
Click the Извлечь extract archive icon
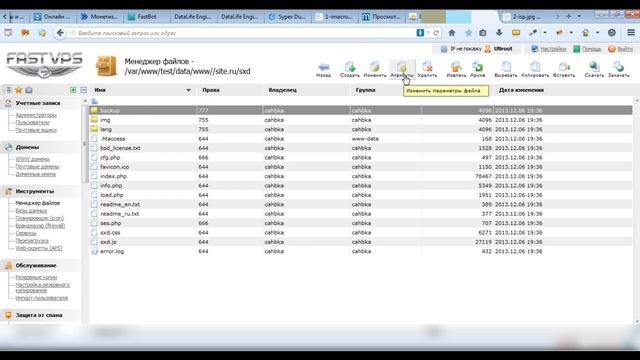click(x=456, y=69)
